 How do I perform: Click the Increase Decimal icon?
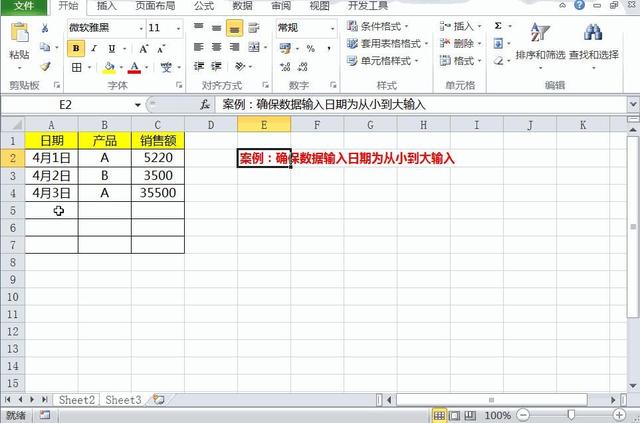[x=285, y=67]
